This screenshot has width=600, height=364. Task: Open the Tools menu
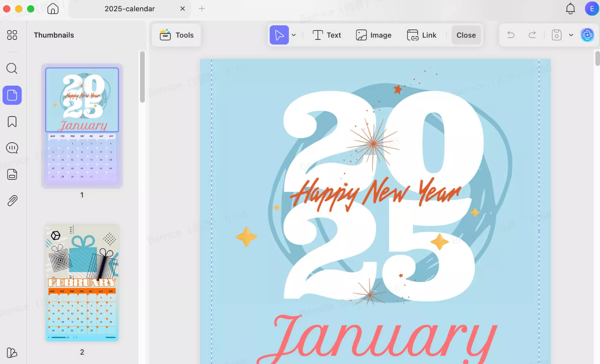coord(176,35)
